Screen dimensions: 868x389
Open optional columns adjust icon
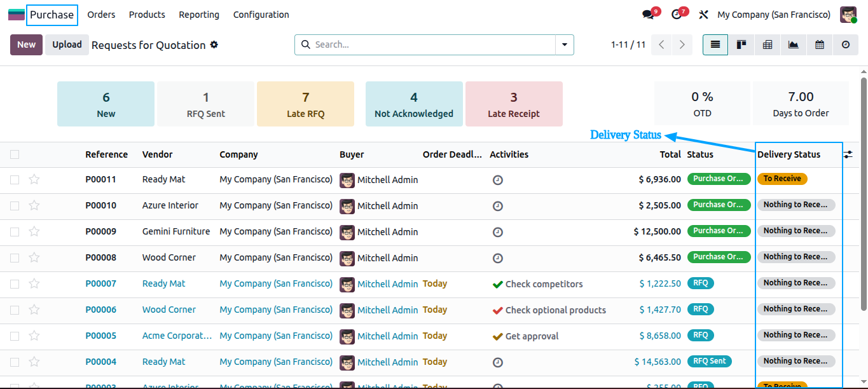[848, 154]
